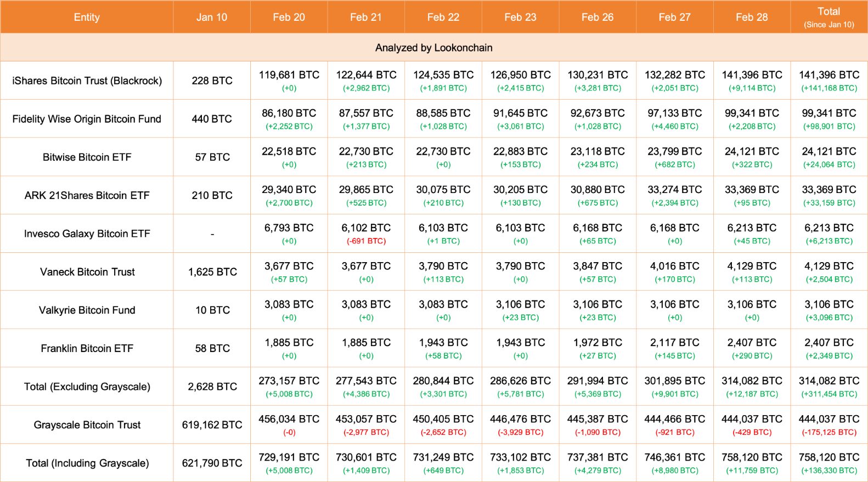The image size is (868, 482).
Task: Click the 746,361 BTC Feb 27 total cell
Action: point(675,463)
